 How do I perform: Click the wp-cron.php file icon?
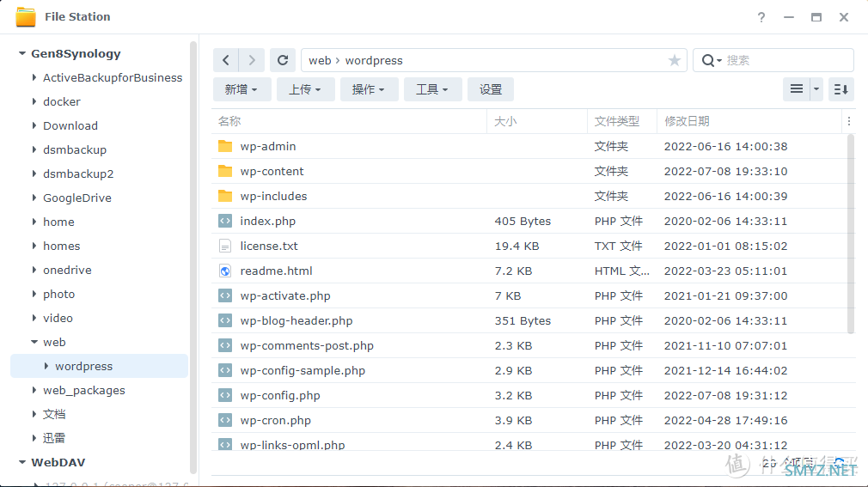(225, 420)
